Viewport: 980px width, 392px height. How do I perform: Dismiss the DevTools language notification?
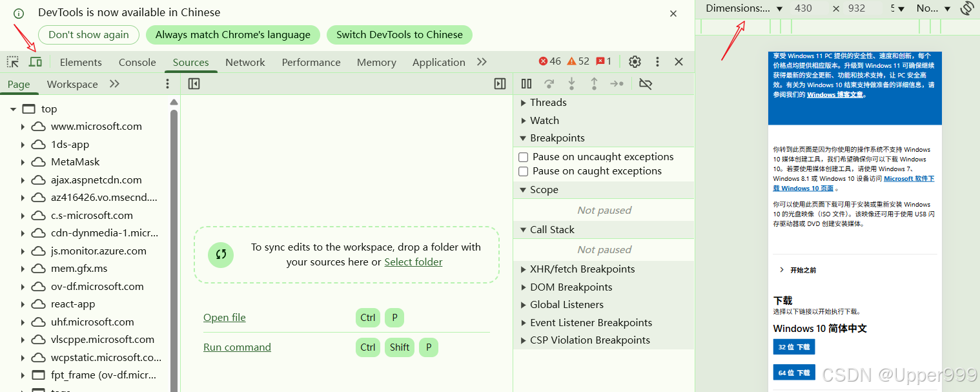673,13
